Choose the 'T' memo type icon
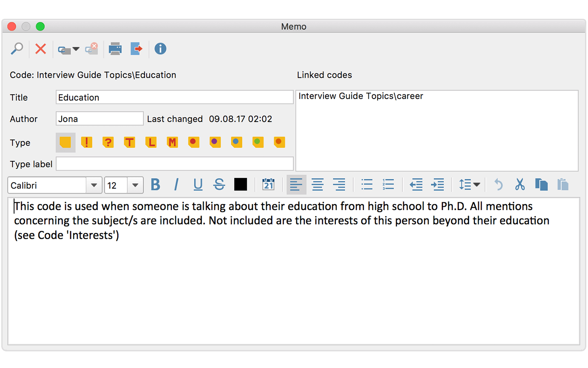The height and width of the screenshot is (368, 588). (x=129, y=142)
